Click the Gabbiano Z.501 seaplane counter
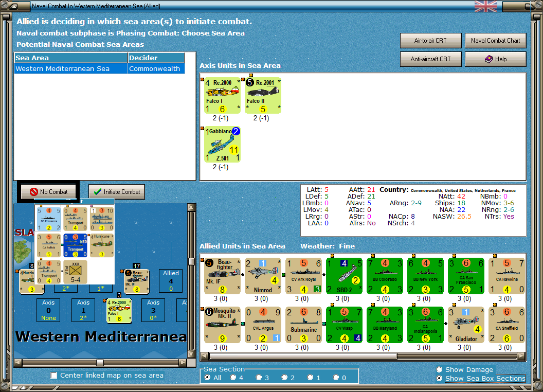 click(222, 145)
